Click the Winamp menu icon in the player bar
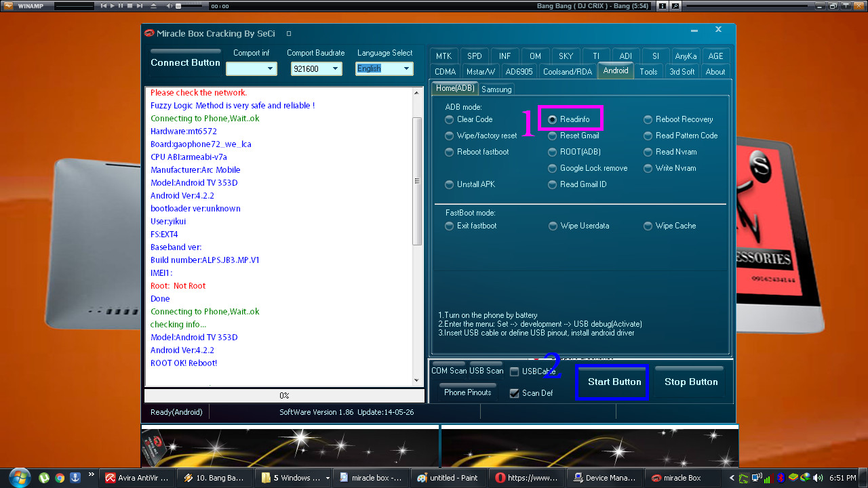Screen dimensions: 868x488 8,5
